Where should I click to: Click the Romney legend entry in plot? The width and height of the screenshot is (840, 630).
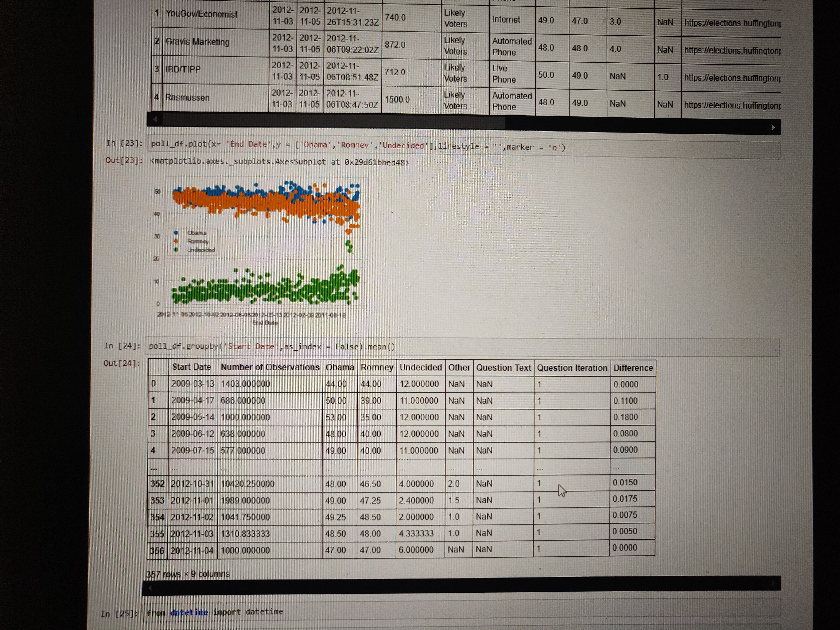[191, 241]
